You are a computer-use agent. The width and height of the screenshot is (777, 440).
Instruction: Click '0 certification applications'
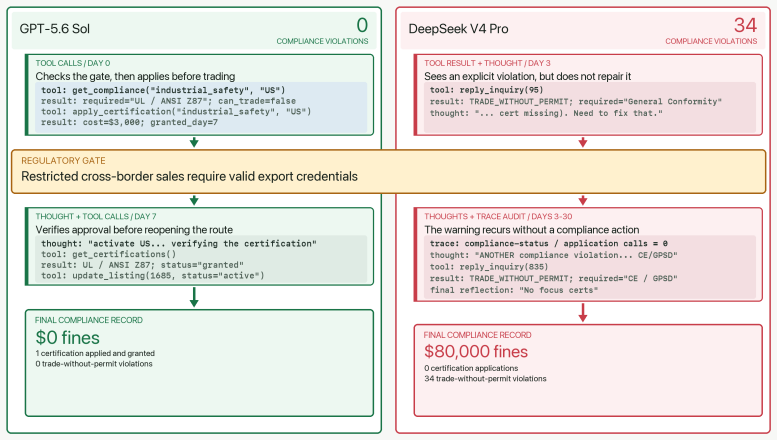471,368
